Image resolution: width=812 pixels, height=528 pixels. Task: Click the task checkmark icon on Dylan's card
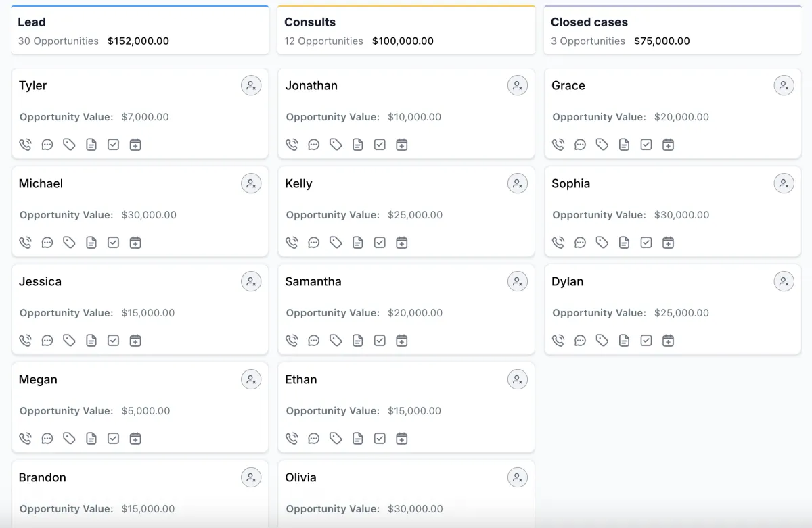tap(646, 340)
